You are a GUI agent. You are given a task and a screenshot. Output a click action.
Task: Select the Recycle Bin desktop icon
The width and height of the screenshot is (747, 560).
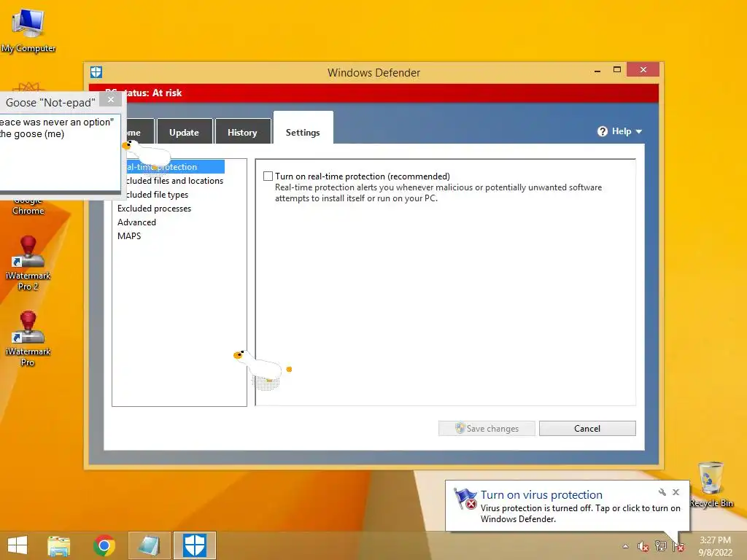711,485
